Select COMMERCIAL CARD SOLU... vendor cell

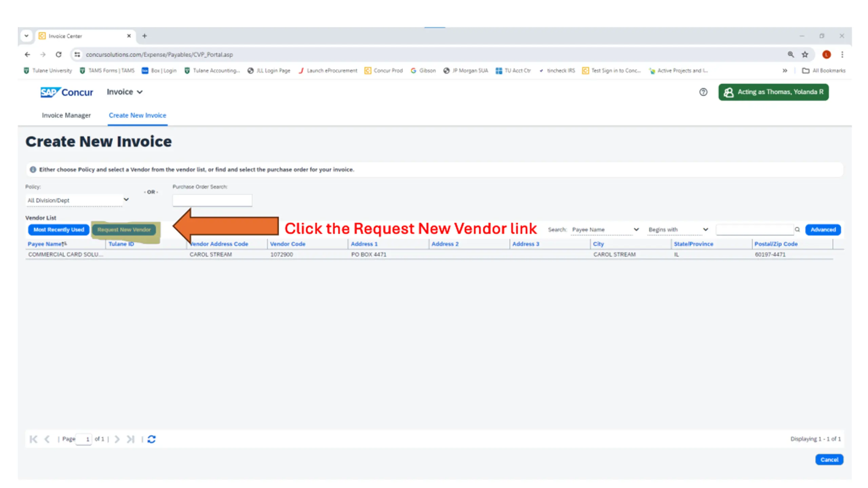tap(65, 255)
